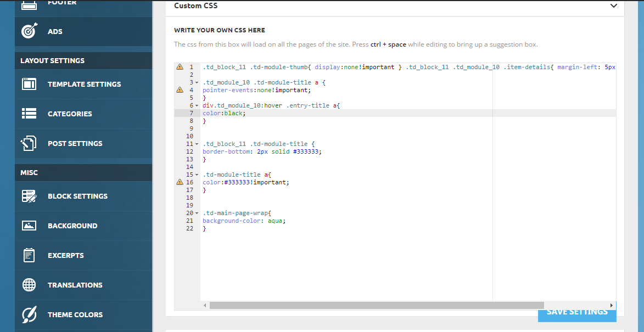Click on 'pointer-events:none!important;' text
644x332 pixels.
[x=257, y=90]
